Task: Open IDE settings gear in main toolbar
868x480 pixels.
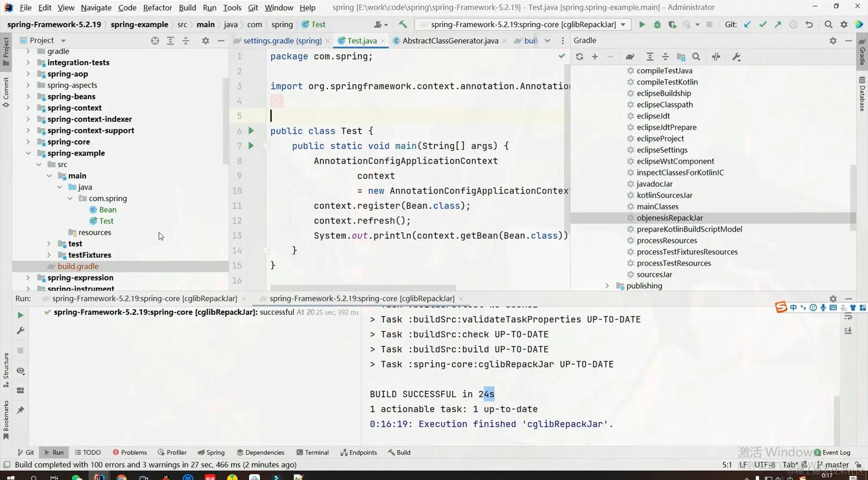Action: click(844, 25)
